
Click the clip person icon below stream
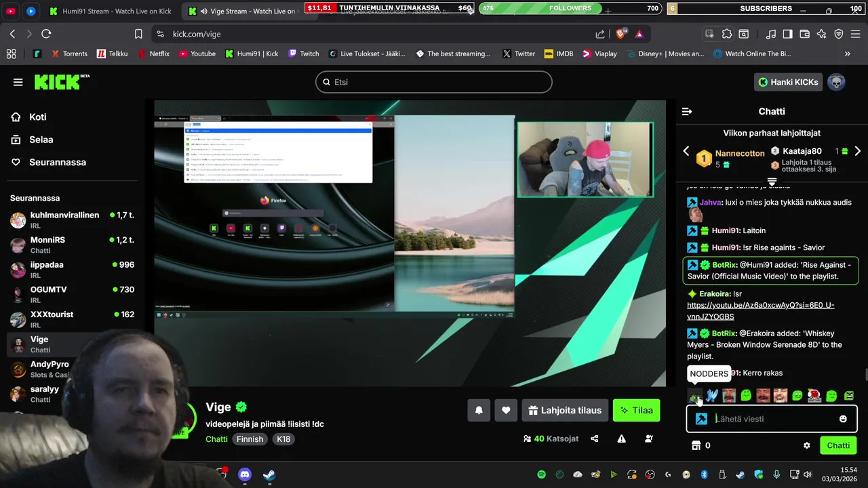pyautogui.click(x=649, y=439)
